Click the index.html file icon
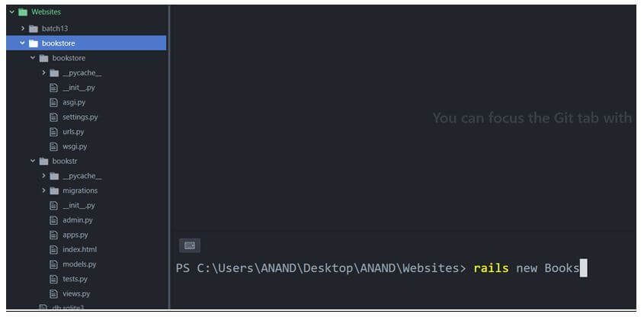Viewport: 644px width, 317px height. pos(53,250)
